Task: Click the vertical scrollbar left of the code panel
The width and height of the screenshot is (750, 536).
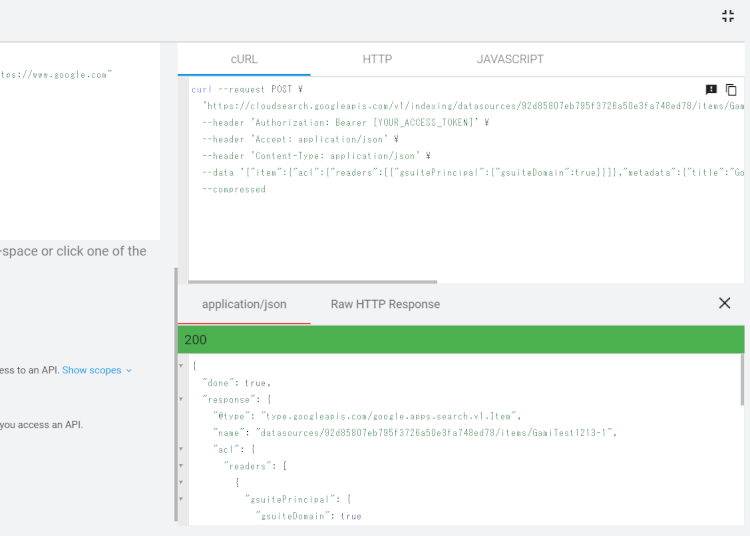Action: (x=176, y=394)
